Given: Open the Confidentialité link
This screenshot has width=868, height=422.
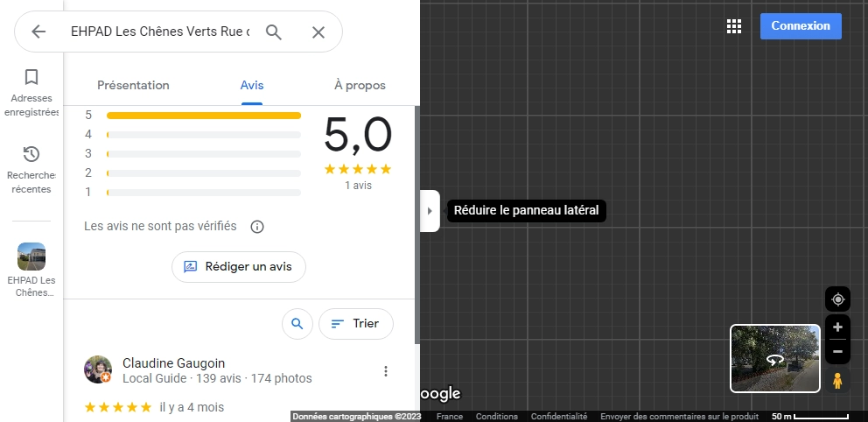Looking at the screenshot, I should (x=559, y=417).
